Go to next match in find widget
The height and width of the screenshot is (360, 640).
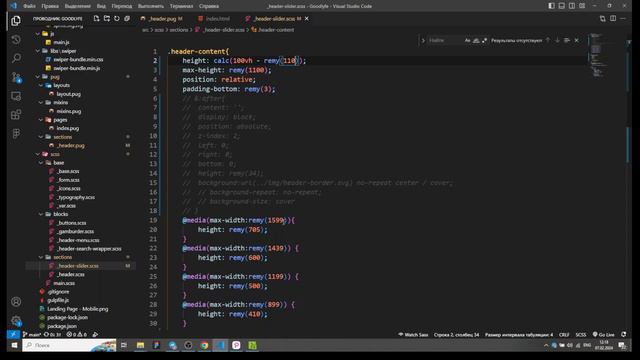click(557, 40)
